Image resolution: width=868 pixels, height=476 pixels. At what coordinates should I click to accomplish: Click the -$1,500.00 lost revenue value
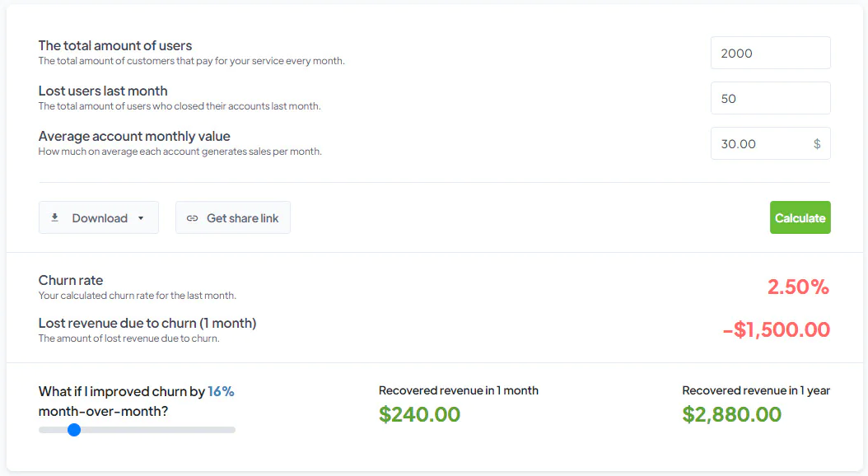point(776,330)
